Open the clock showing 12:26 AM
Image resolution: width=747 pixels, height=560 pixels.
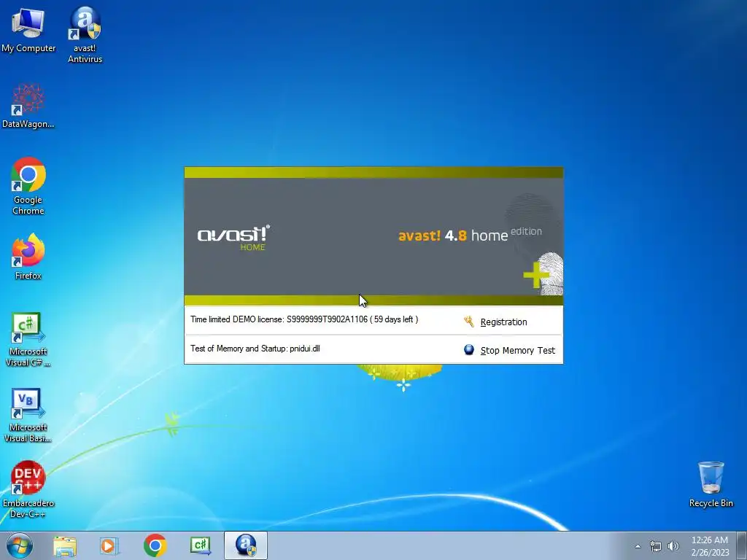(710, 545)
